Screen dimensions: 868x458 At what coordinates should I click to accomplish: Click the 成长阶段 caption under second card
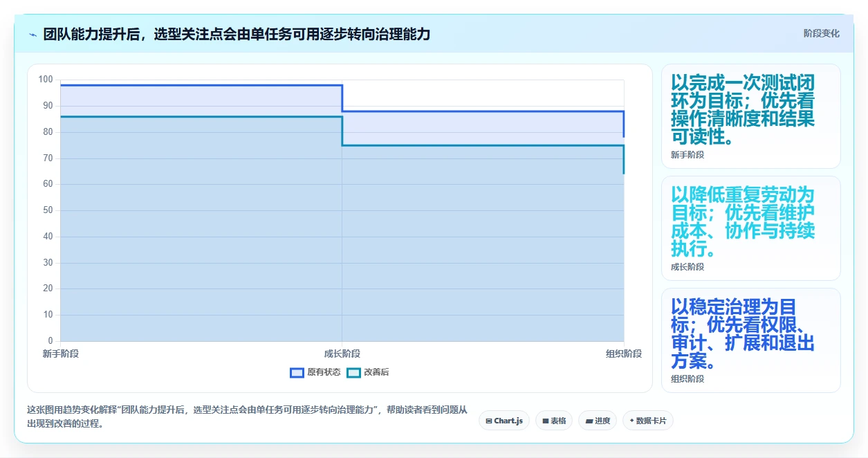[687, 267]
